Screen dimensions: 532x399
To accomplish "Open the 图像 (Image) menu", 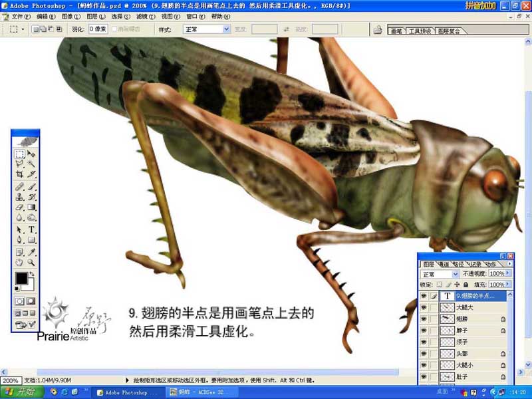I will [71, 16].
